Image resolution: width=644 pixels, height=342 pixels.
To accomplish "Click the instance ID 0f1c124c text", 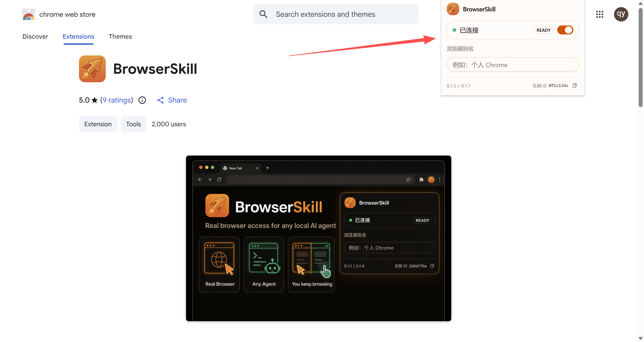I will click(x=558, y=85).
